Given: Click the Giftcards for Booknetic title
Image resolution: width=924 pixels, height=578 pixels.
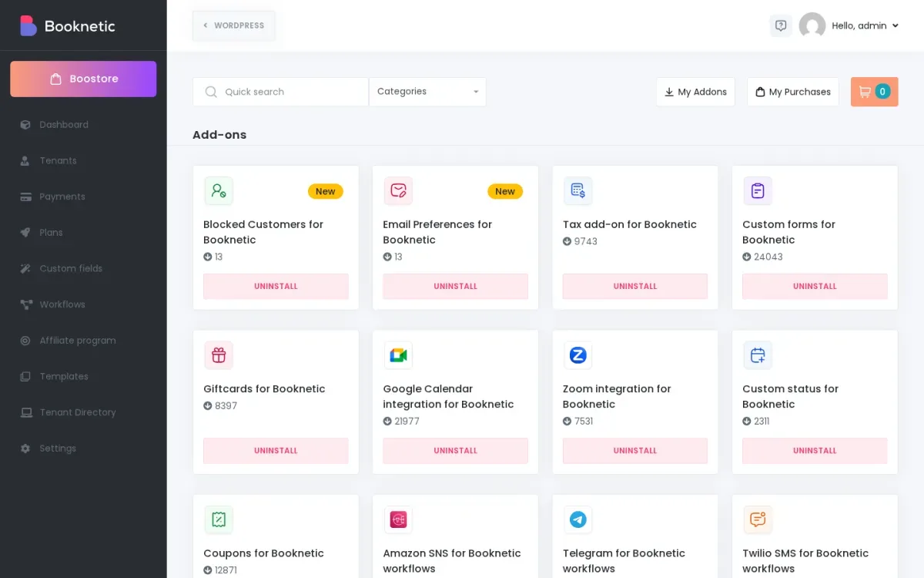Looking at the screenshot, I should coord(264,389).
